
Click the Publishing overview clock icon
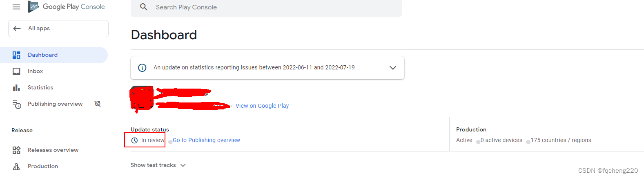(x=17, y=105)
